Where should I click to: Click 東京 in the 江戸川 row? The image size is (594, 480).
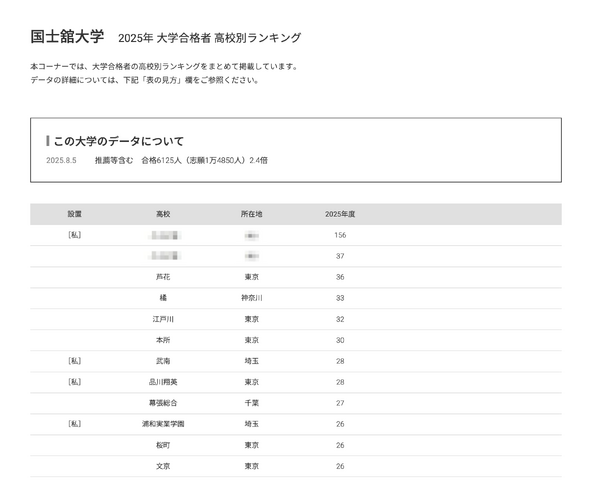click(x=252, y=319)
